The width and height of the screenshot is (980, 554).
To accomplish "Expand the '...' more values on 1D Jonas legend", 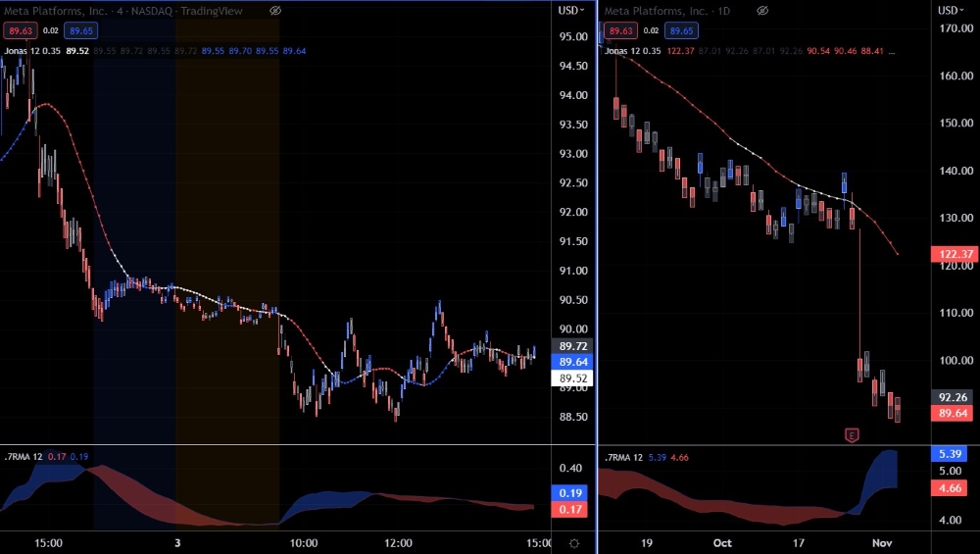I will tap(892, 51).
